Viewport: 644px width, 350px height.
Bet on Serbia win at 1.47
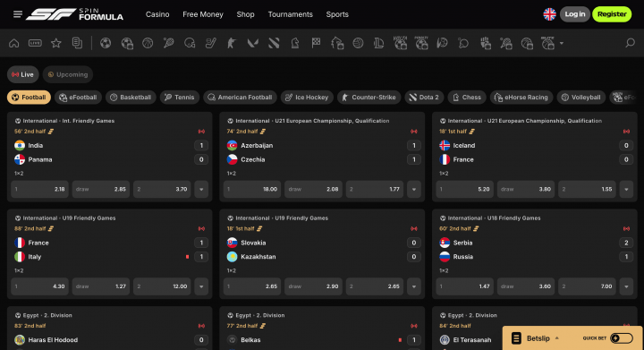[465, 286]
